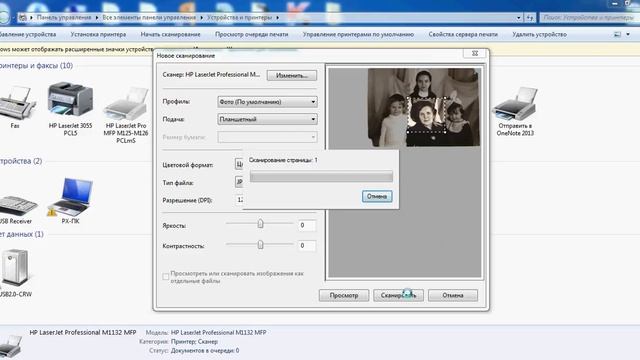
Task: Click the search box in Devices window
Action: click(x=590, y=18)
